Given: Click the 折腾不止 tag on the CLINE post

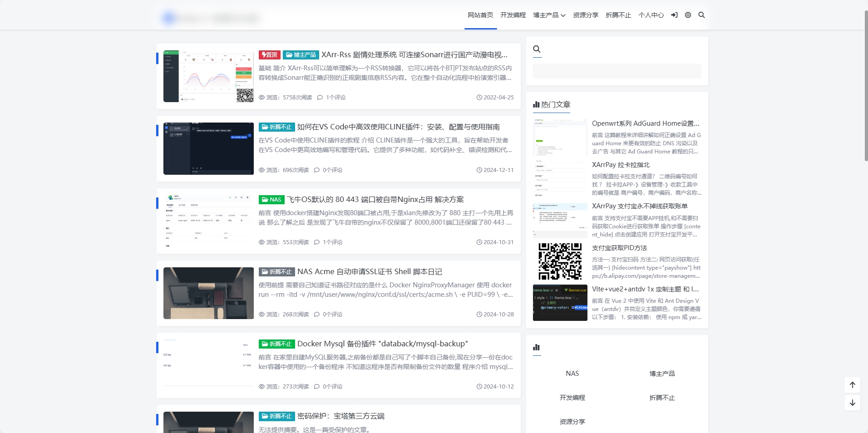Looking at the screenshot, I should tap(276, 127).
